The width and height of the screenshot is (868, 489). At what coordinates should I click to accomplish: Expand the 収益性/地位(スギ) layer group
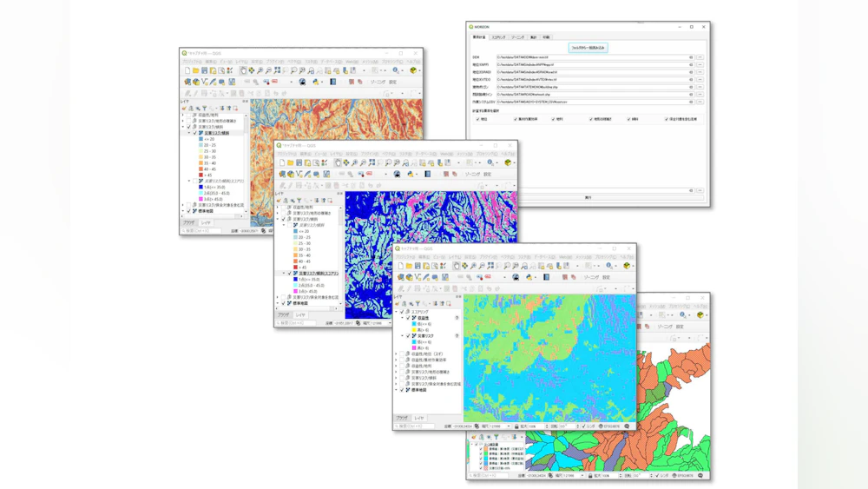click(x=397, y=354)
